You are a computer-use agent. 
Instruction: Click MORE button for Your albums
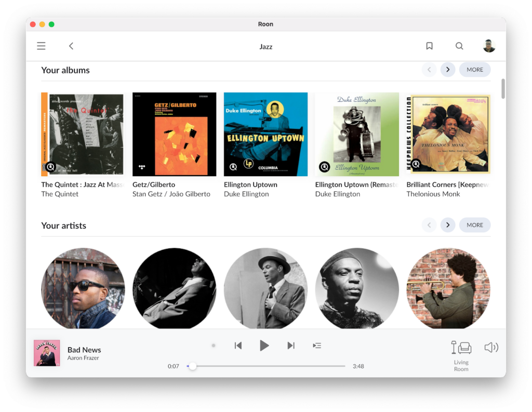475,70
